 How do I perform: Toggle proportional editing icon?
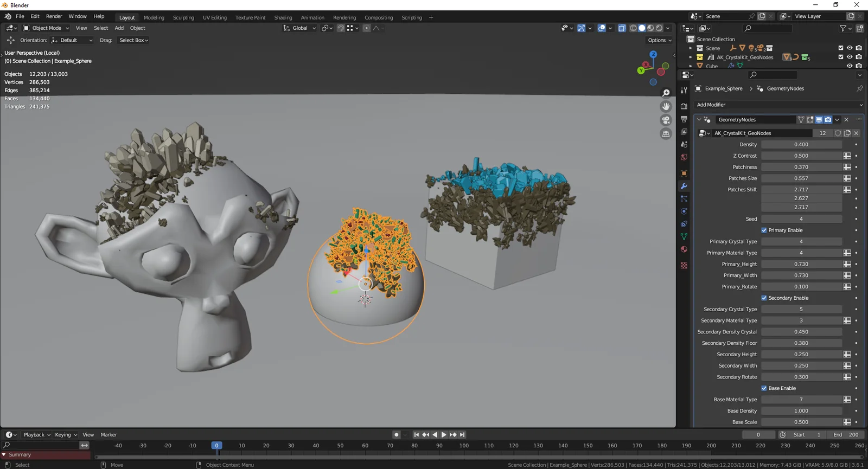click(367, 28)
